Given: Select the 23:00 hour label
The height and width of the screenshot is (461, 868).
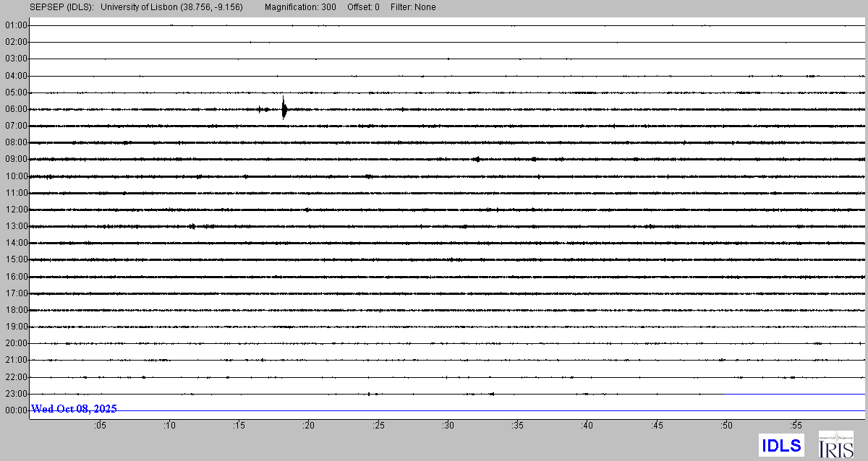Looking at the screenshot, I should pyautogui.click(x=16, y=394).
